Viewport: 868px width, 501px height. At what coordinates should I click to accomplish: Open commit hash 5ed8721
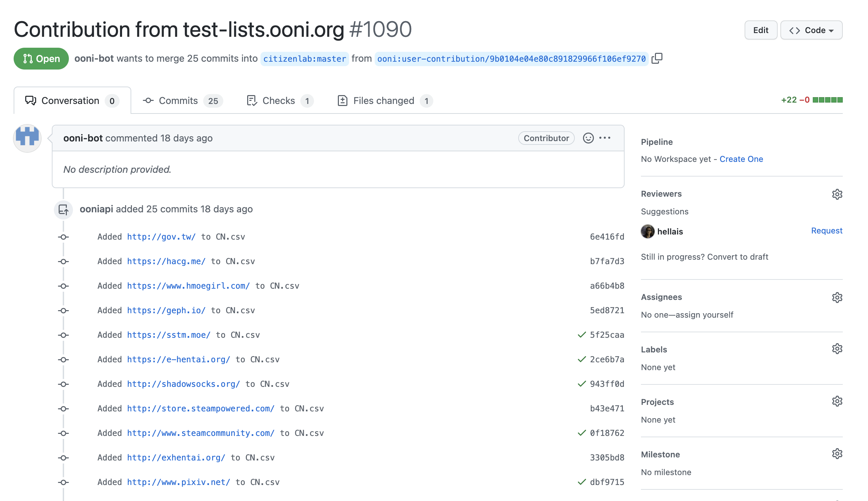point(607,310)
